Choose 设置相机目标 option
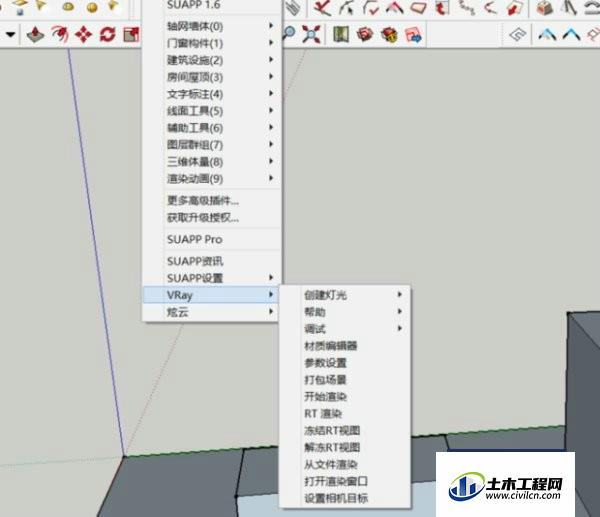Viewport: 600px width, 517px height. click(x=345, y=498)
